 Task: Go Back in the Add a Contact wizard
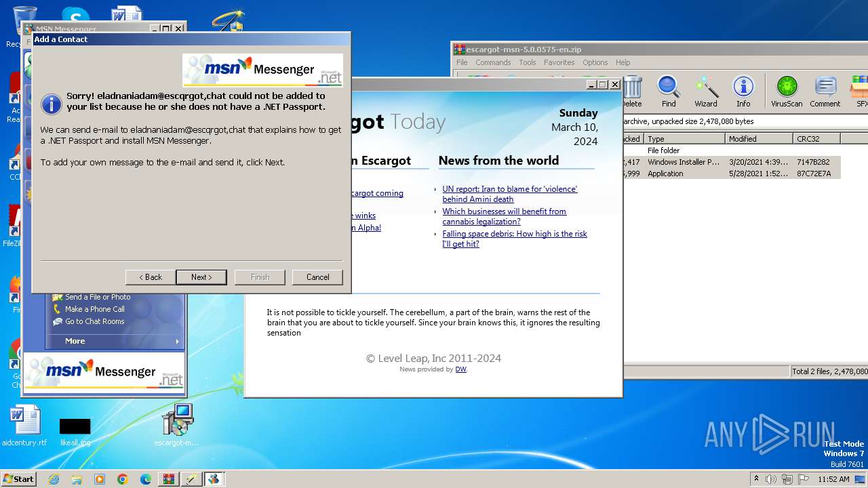coord(151,277)
